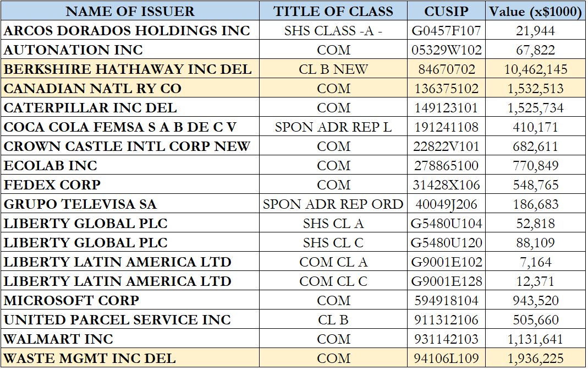Click the CANADIAN NATL RY CO cell
This screenshot has height=369, width=588.
tap(92, 89)
